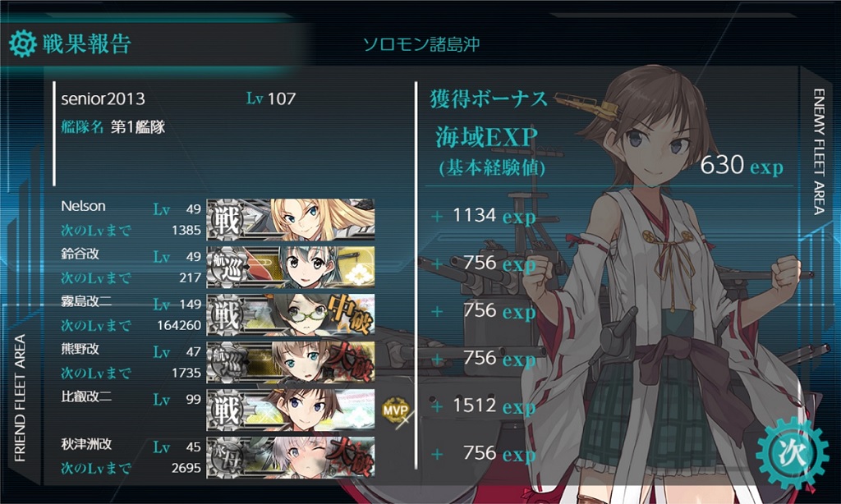Viewport: 841px width, 504px height.
Task: Select 鈴谷改 ship banner
Action: [291, 268]
